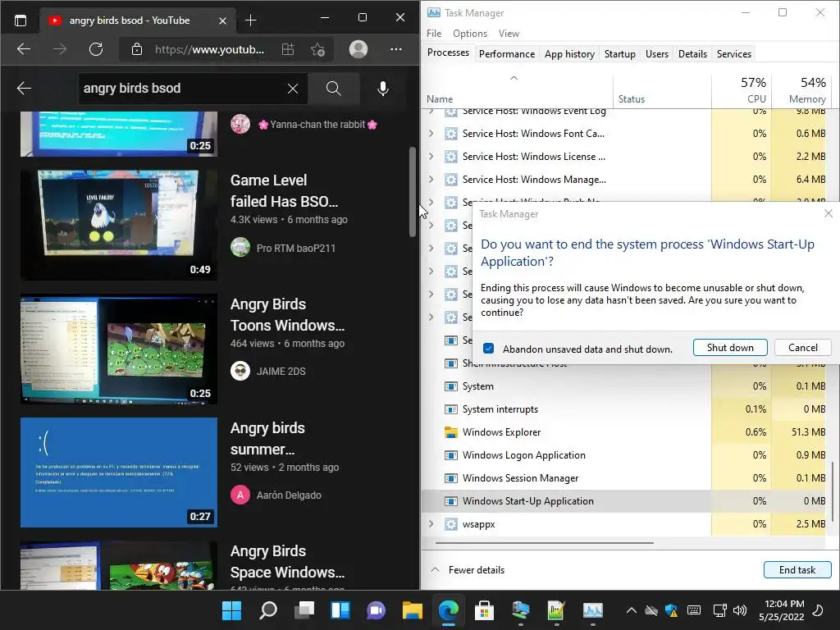The width and height of the screenshot is (840, 630).
Task: Click the add to favorites star icon
Action: coord(317,49)
